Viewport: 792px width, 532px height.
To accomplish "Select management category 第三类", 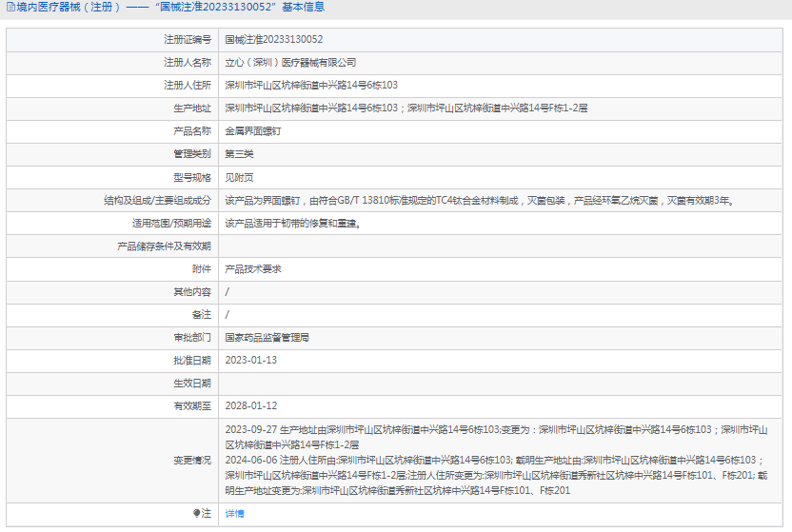I will [240, 154].
